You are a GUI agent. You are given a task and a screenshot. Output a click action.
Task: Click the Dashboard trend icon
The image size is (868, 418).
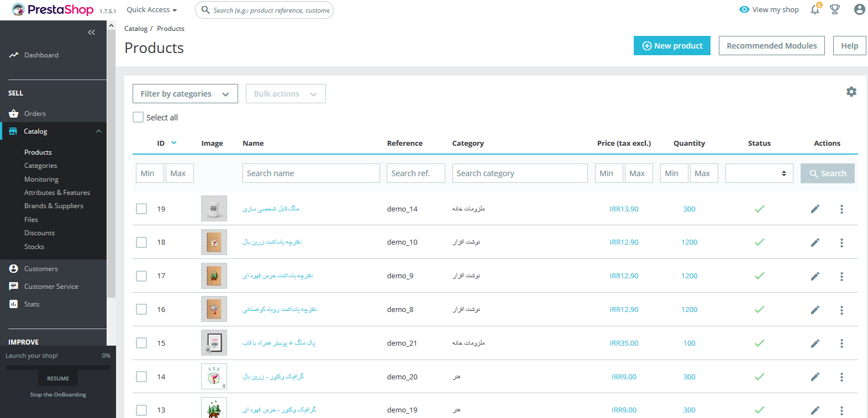14,55
